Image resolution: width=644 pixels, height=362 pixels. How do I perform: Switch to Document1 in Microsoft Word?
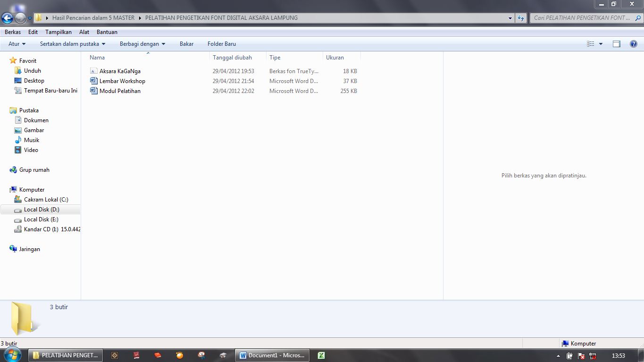pyautogui.click(x=272, y=355)
